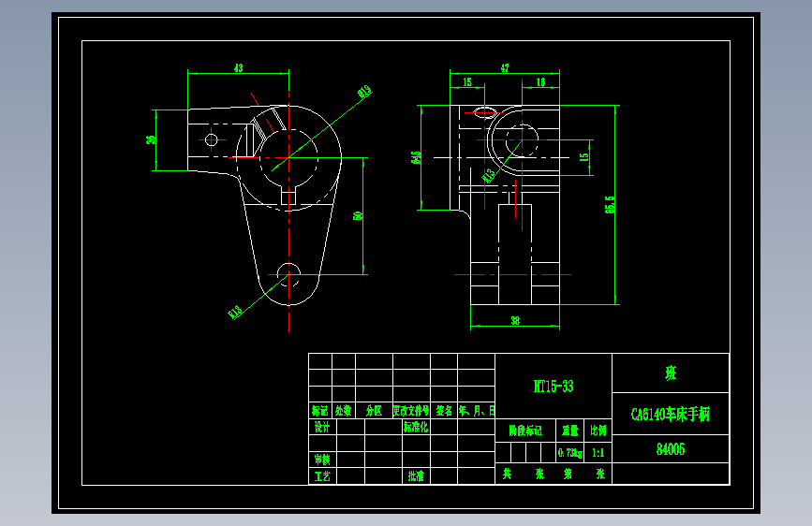Click the 50 center distance dimension
The height and width of the screenshot is (526, 812).
click(x=358, y=216)
